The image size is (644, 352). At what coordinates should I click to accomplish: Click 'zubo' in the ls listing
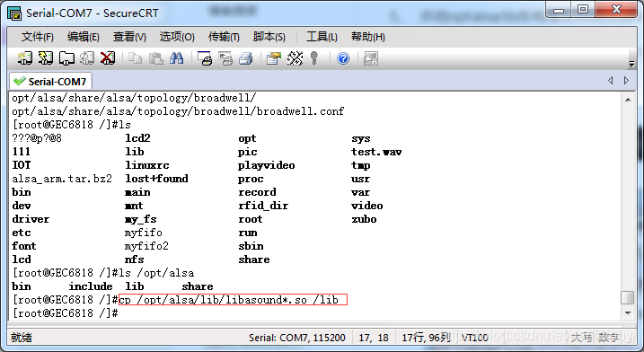tap(364, 219)
